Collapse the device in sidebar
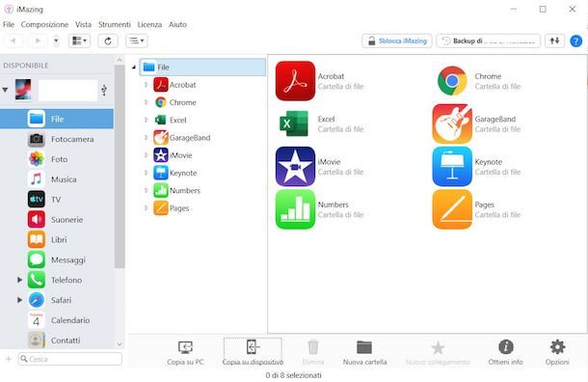This screenshot has height=382, width=588. coord(5,90)
